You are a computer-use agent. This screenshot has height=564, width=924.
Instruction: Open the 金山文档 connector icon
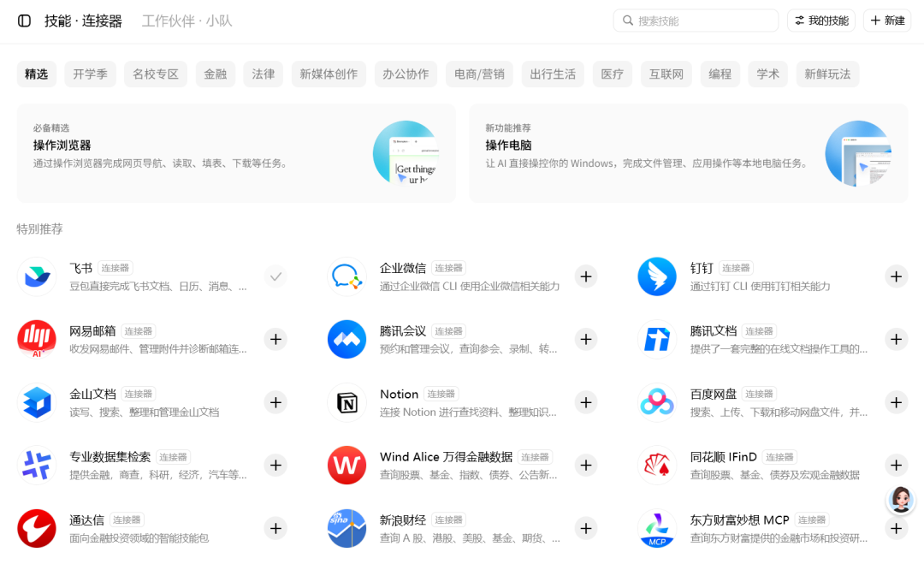click(37, 402)
